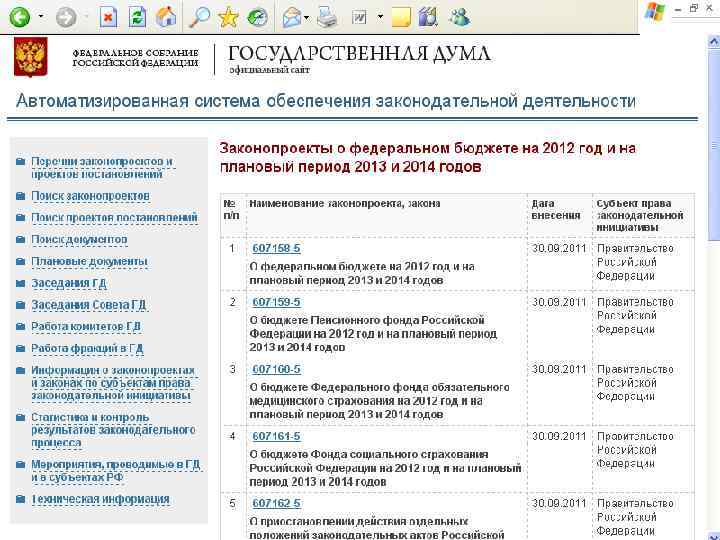Click folder icon beside Работа комитетов ГД
This screenshot has height=540, width=720.
pos(20,326)
